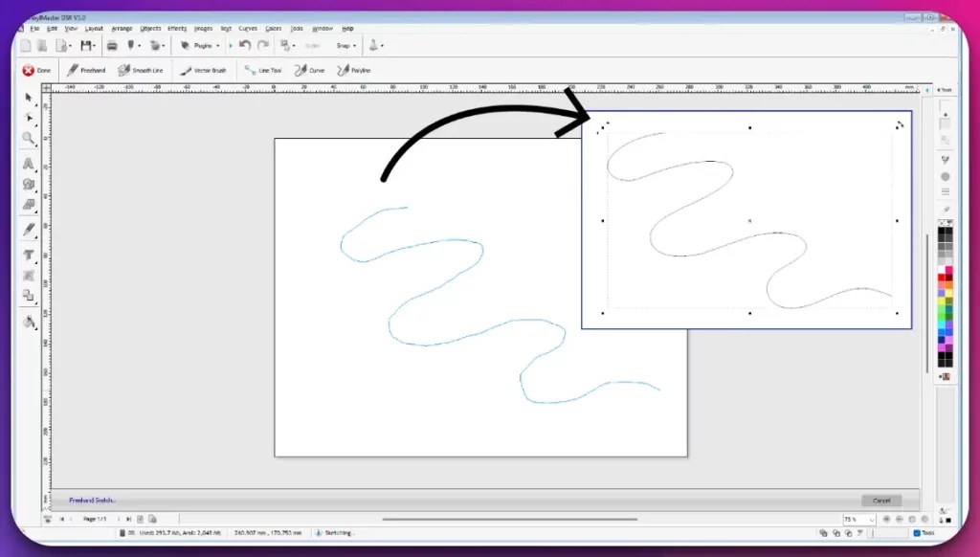The image size is (980, 557).
Task: Choose the Vector Brush tool
Action: pos(204,69)
